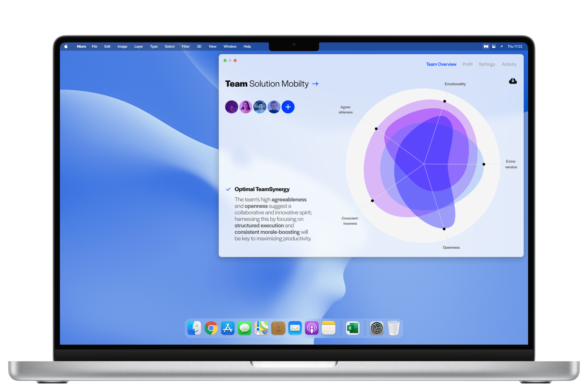Open Chrome from the dock

coord(211,328)
